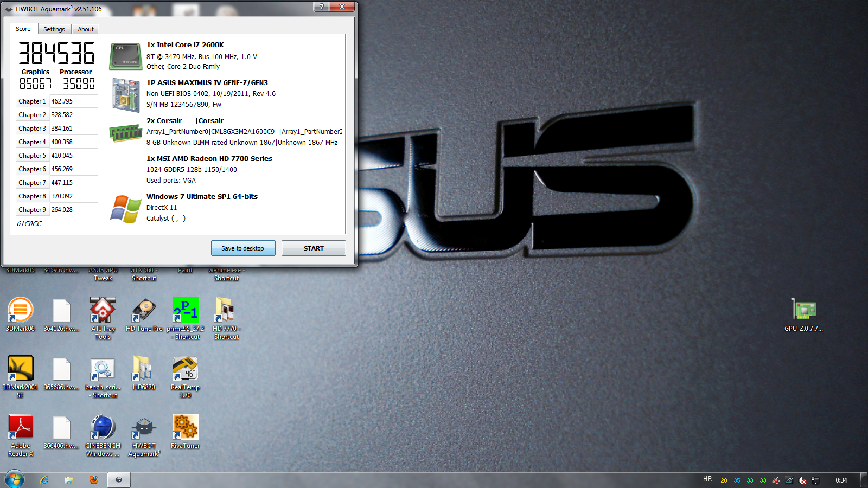Switch to the Settings tab
Image resolution: width=868 pixels, height=488 pixels.
[x=54, y=29]
